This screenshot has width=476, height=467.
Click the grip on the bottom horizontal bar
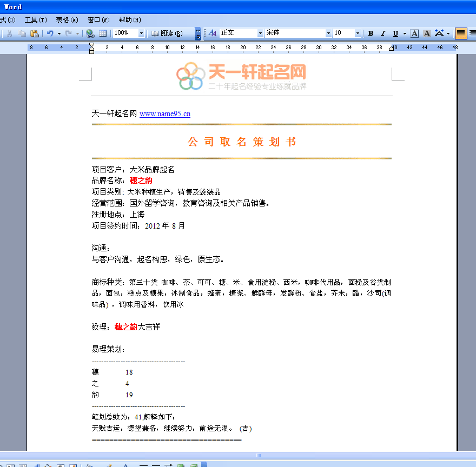pos(259,455)
